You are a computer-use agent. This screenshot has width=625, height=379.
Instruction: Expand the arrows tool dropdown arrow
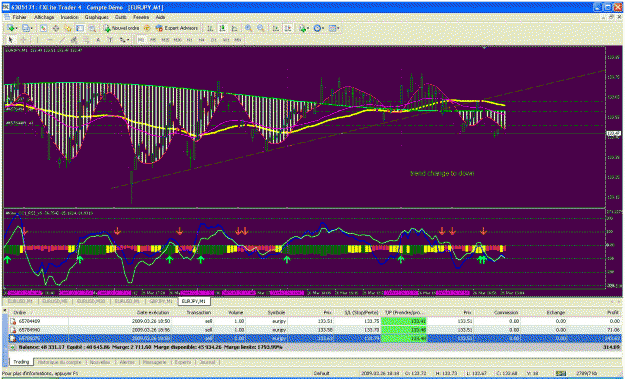(x=128, y=40)
